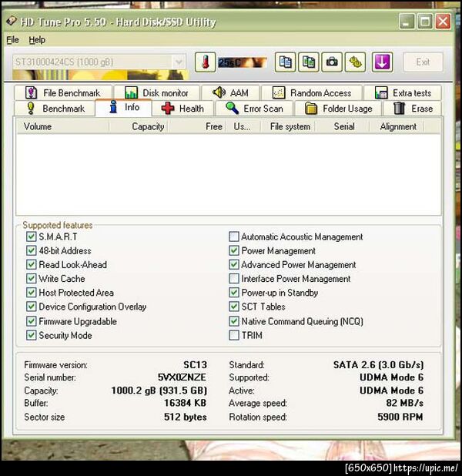Click the Us... column header
The height and width of the screenshot is (476, 462).
coord(243,126)
